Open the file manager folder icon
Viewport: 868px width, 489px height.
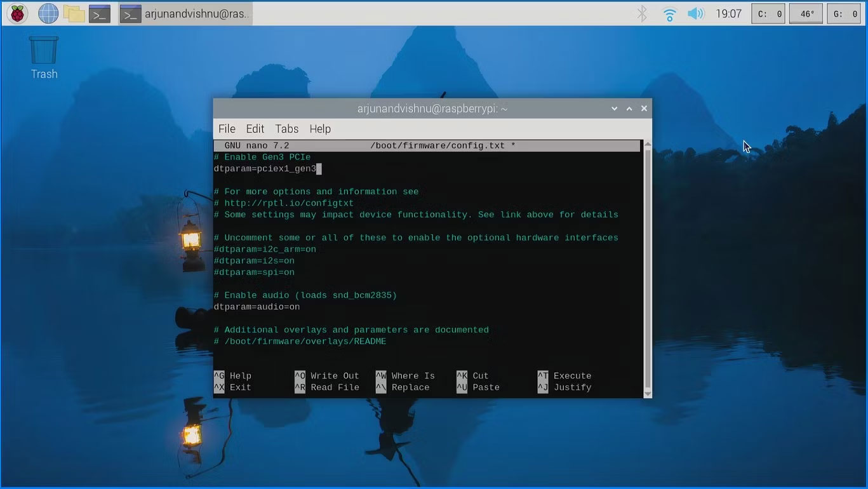tap(74, 13)
